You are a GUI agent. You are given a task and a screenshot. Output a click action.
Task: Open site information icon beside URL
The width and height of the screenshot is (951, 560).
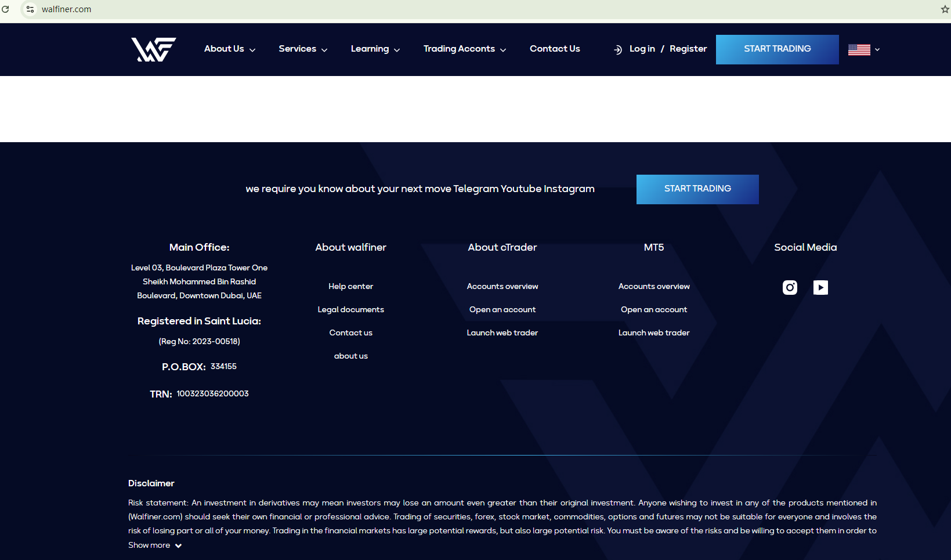tap(30, 9)
